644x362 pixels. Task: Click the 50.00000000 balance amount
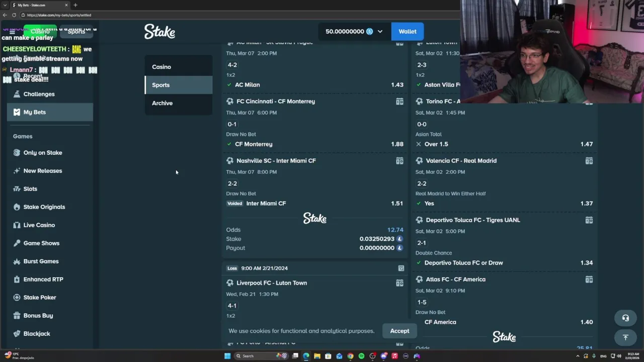(345, 31)
